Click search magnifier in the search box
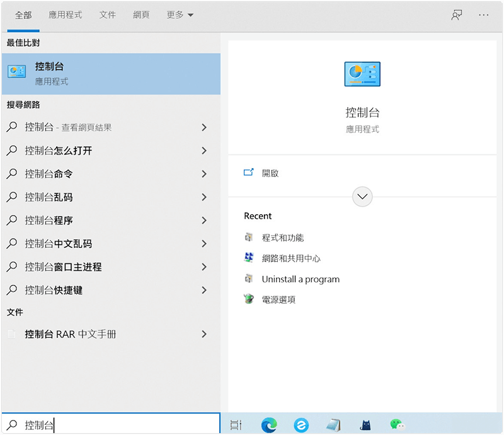Image resolution: width=504 pixels, height=435 pixels. pyautogui.click(x=12, y=425)
